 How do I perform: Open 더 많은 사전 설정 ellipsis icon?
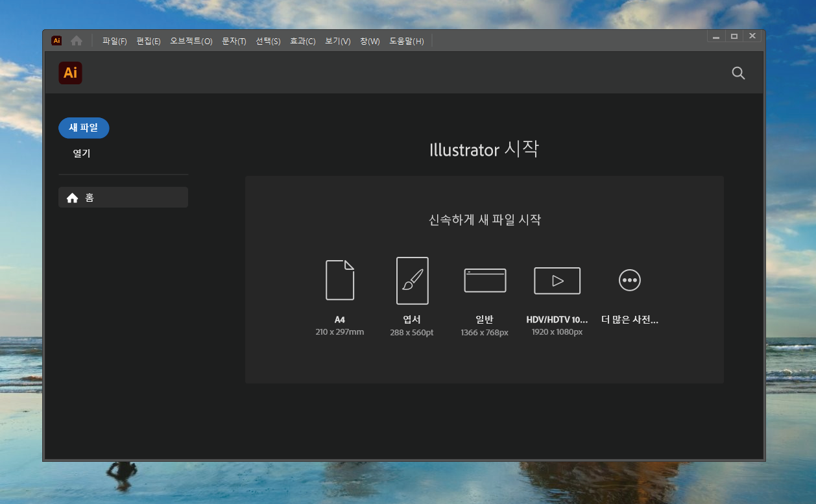click(x=630, y=280)
